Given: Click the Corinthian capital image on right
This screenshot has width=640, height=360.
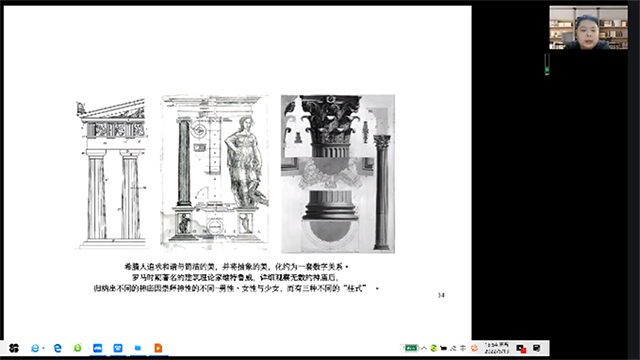Looking at the screenshot, I should coord(338,174).
